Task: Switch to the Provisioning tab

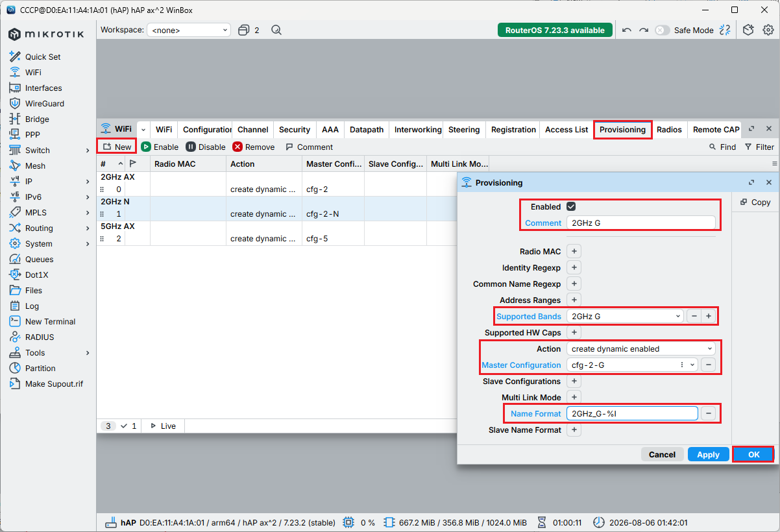Action: (x=622, y=129)
